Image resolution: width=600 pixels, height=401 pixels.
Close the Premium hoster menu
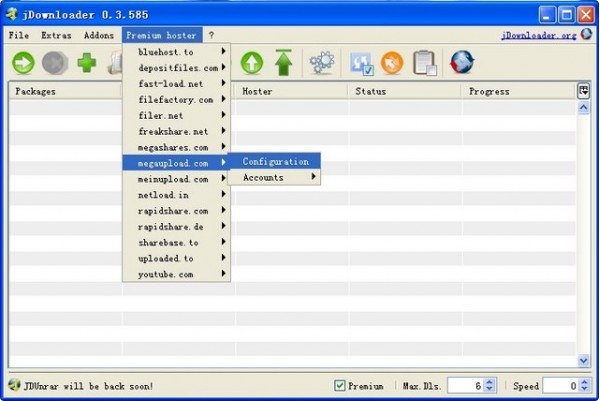(162, 35)
